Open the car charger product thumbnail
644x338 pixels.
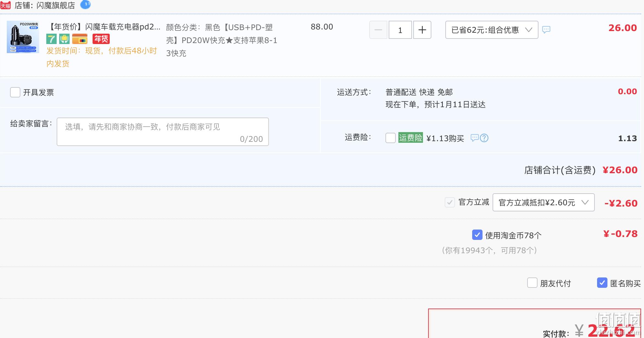point(23,37)
